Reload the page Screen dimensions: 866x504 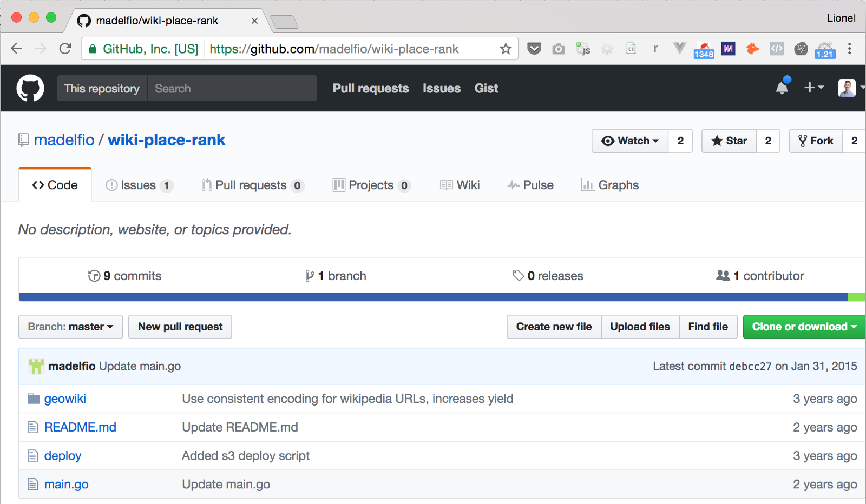65,49
